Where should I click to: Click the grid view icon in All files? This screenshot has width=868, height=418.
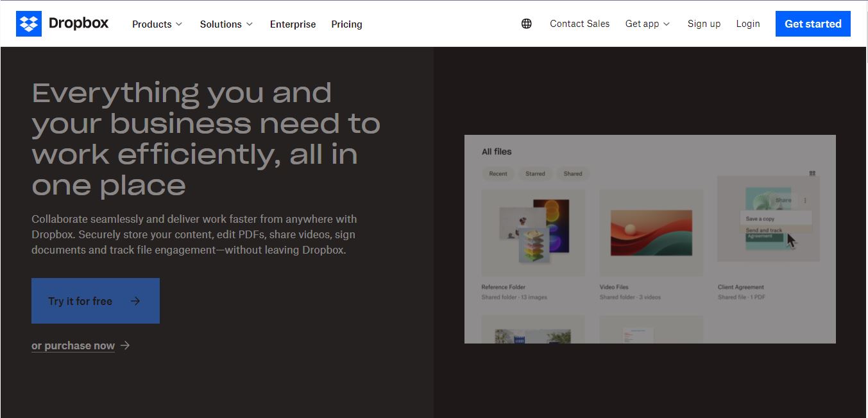click(812, 173)
